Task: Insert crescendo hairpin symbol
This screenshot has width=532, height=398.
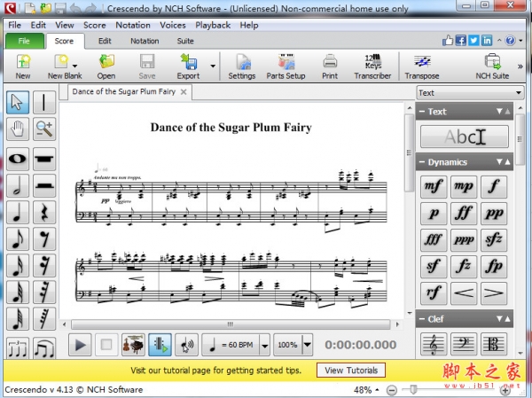Action: [x=464, y=293]
